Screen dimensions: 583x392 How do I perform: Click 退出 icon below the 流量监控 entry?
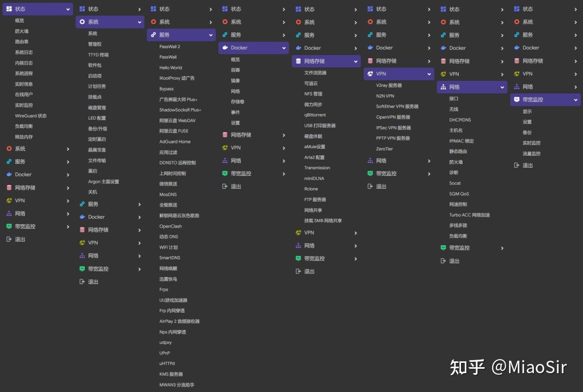[x=517, y=166]
